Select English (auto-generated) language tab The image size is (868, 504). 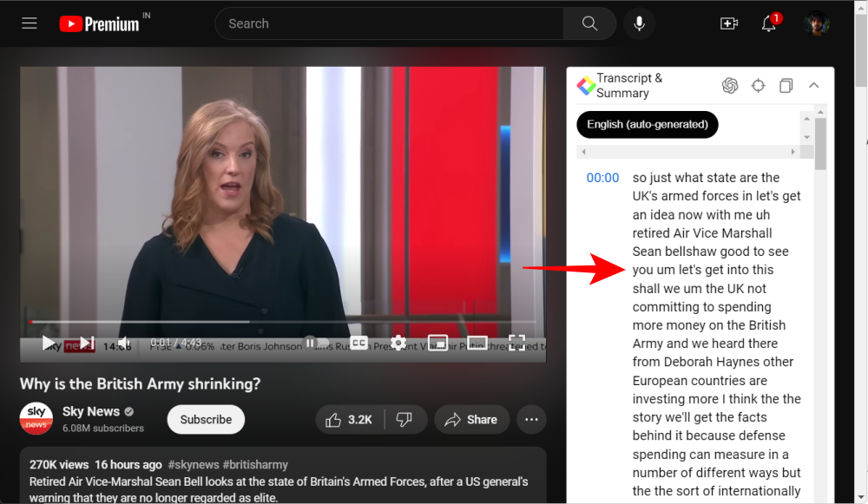(647, 124)
